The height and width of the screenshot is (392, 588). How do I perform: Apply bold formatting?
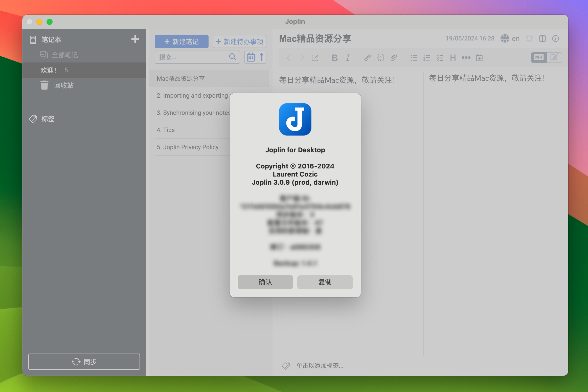[x=335, y=58]
